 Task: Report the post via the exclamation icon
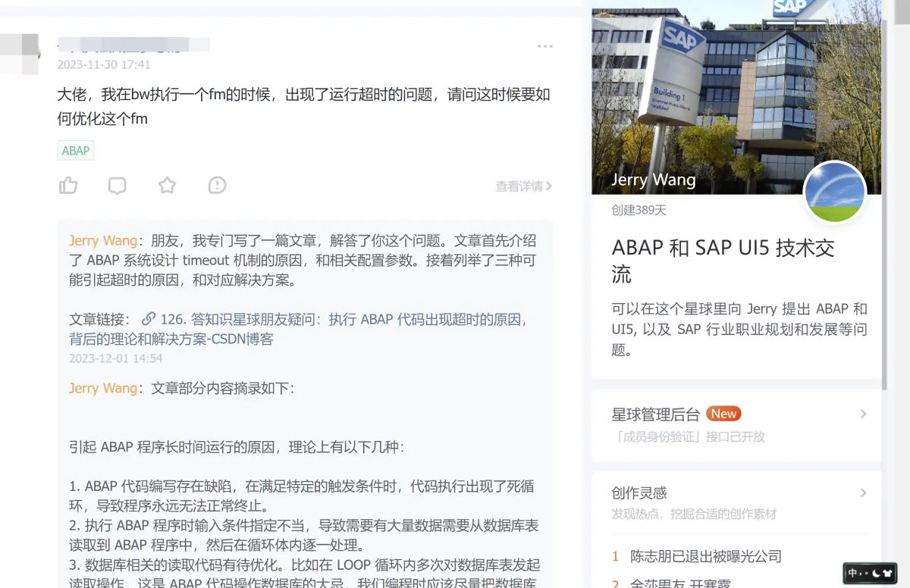point(217,185)
